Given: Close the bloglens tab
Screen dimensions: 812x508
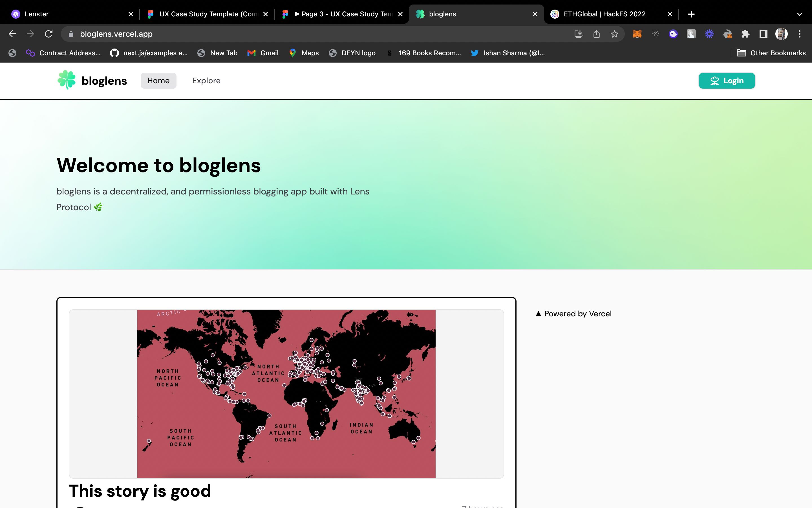Looking at the screenshot, I should 535,14.
